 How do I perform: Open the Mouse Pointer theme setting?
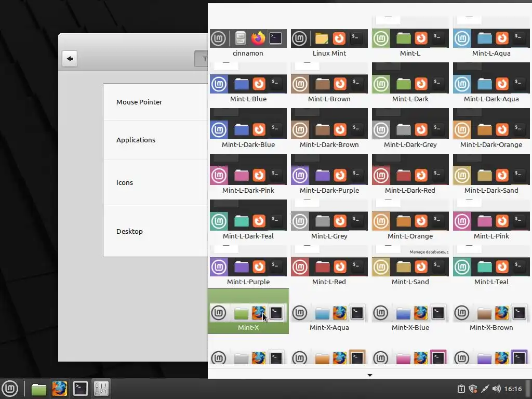[x=155, y=102]
